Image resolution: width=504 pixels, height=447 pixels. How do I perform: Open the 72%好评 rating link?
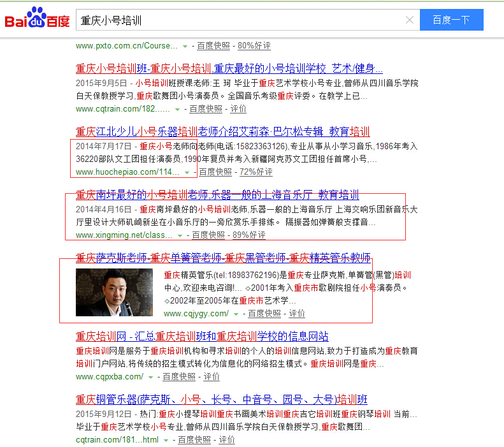point(256,172)
